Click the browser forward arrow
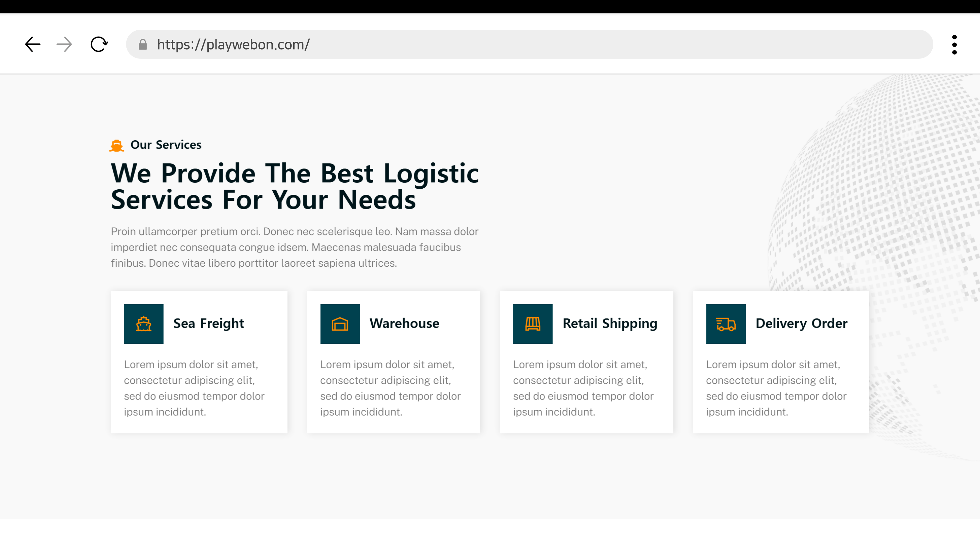Image resolution: width=980 pixels, height=551 pixels. [64, 44]
